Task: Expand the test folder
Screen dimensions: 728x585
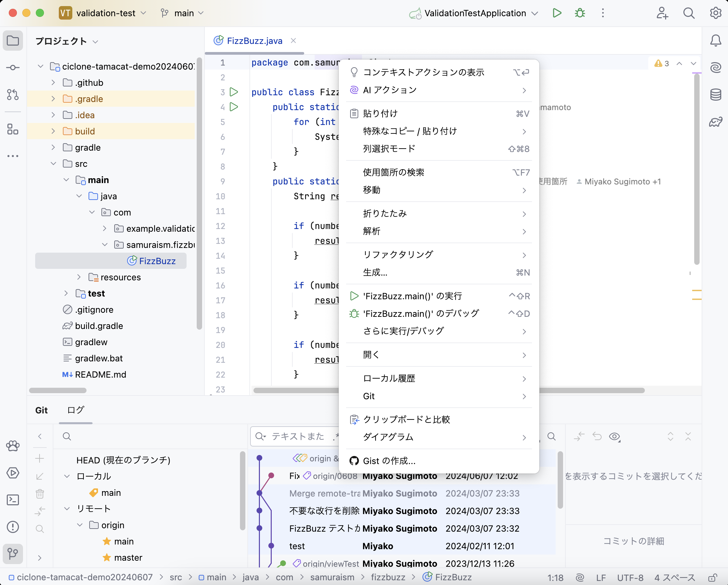Action: [x=66, y=293]
